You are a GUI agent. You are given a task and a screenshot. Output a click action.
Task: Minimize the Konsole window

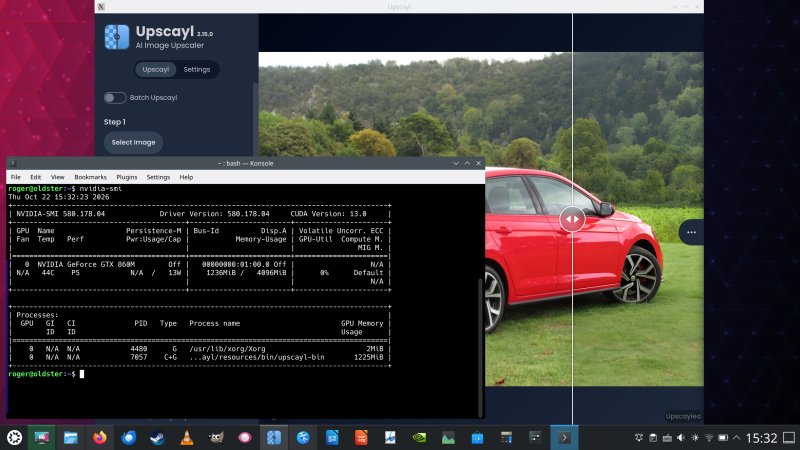(x=456, y=163)
